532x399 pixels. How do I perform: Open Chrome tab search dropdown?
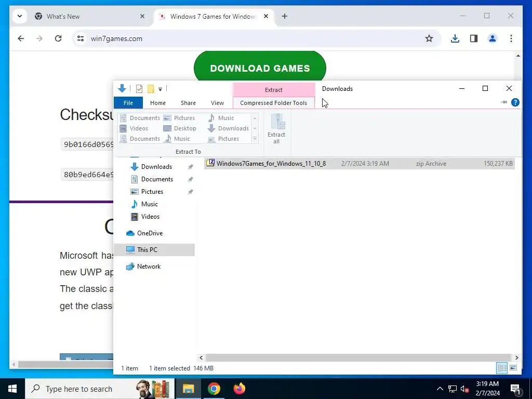tap(20, 16)
